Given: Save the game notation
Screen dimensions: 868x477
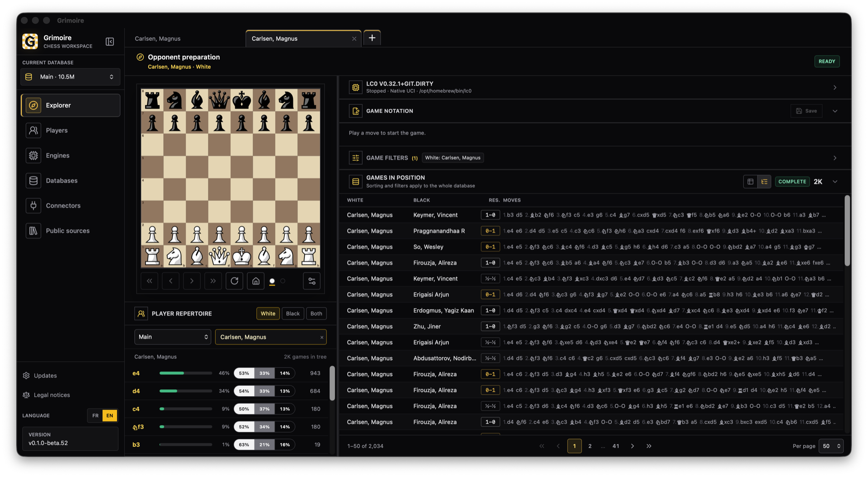Looking at the screenshot, I should [x=806, y=111].
